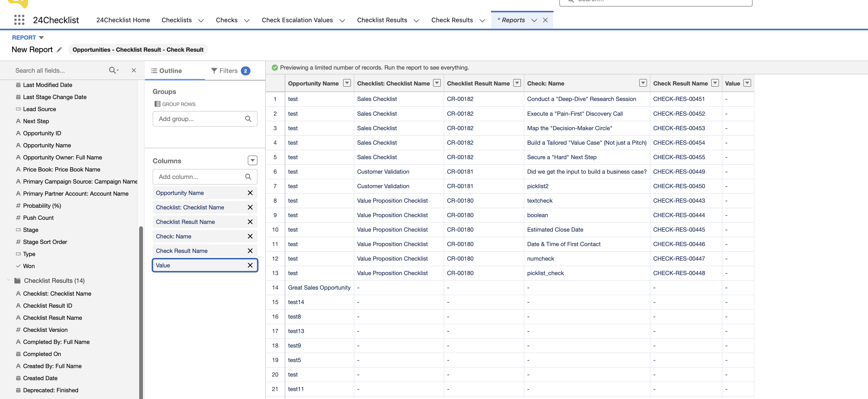Open the Great Sales Opportunity link
This screenshot has width=868, height=399.
click(x=319, y=287)
